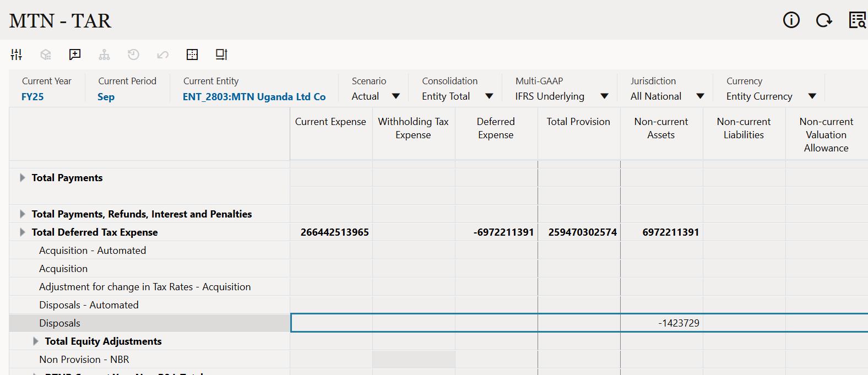Open the POV settings sliders icon
Viewport: 868px width, 375px height.
17,55
